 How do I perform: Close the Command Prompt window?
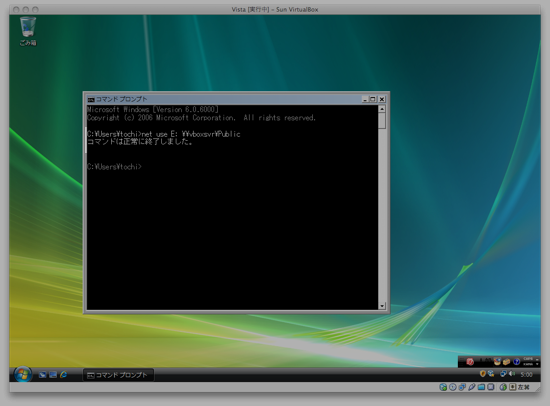click(x=382, y=99)
